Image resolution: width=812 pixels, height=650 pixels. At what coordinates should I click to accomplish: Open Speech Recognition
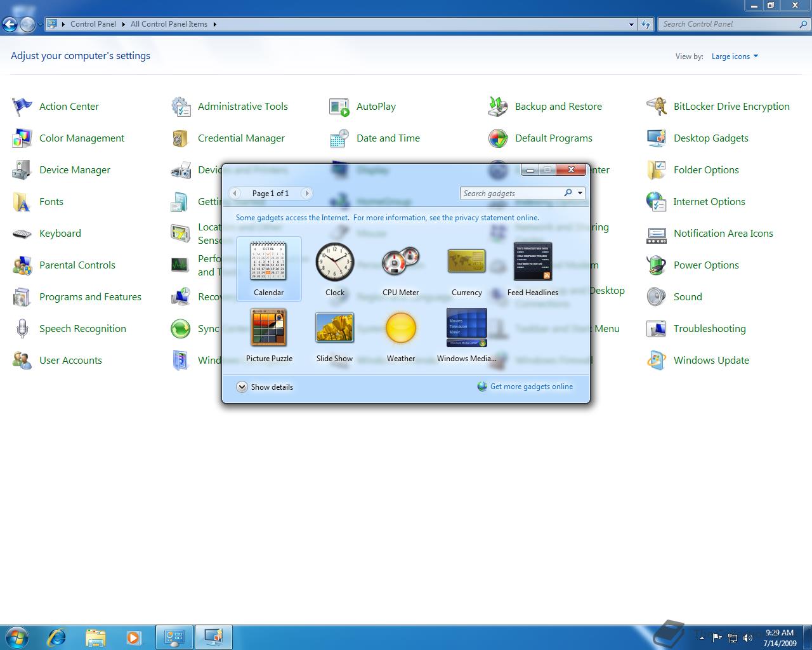point(69,329)
